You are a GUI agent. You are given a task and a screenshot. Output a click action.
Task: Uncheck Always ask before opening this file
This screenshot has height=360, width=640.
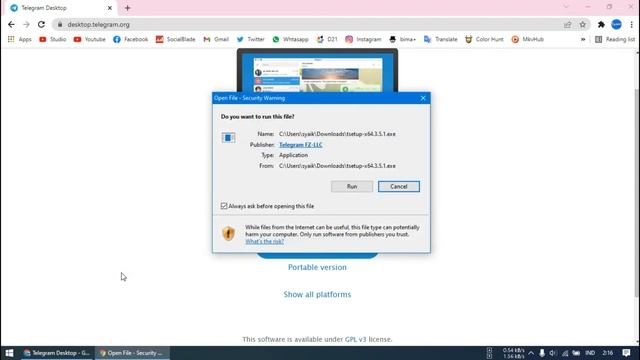pos(224,206)
